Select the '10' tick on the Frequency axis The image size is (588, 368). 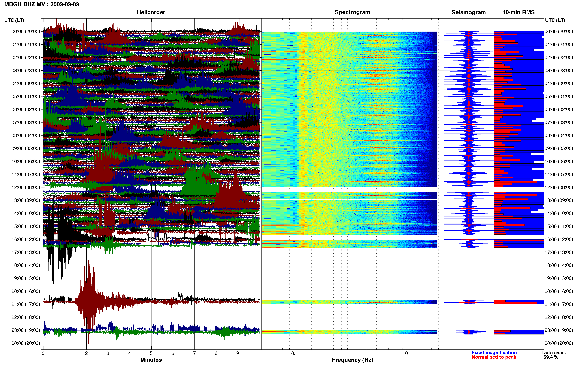tap(405, 353)
